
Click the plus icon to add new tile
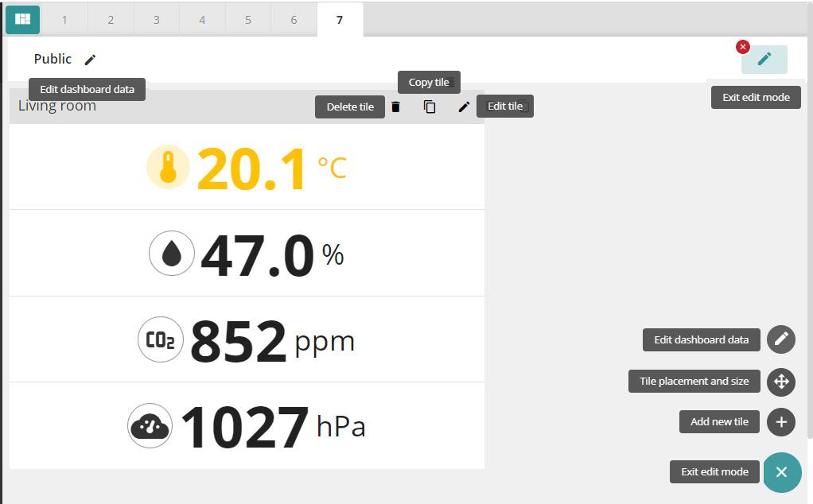781,422
